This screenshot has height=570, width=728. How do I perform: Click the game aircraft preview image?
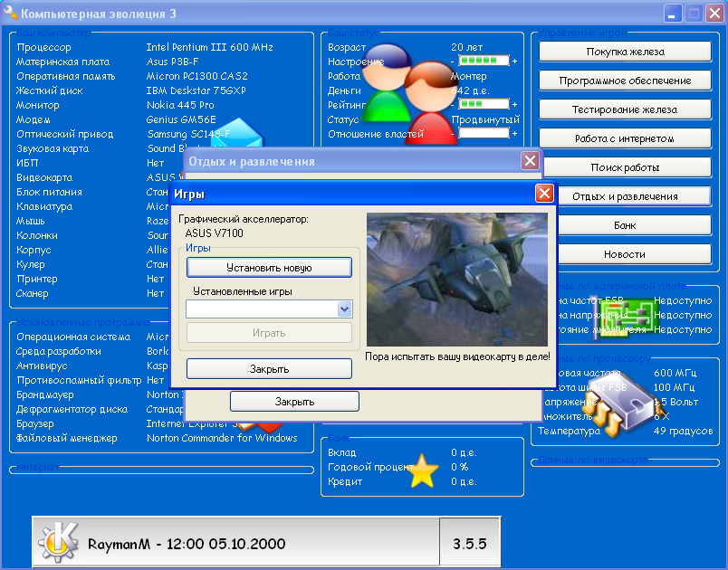tap(457, 280)
